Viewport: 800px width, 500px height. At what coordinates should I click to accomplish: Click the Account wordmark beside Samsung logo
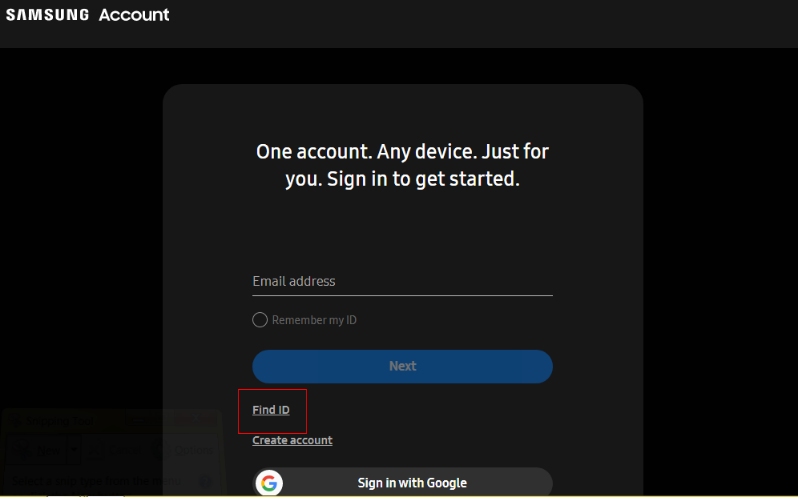click(134, 15)
